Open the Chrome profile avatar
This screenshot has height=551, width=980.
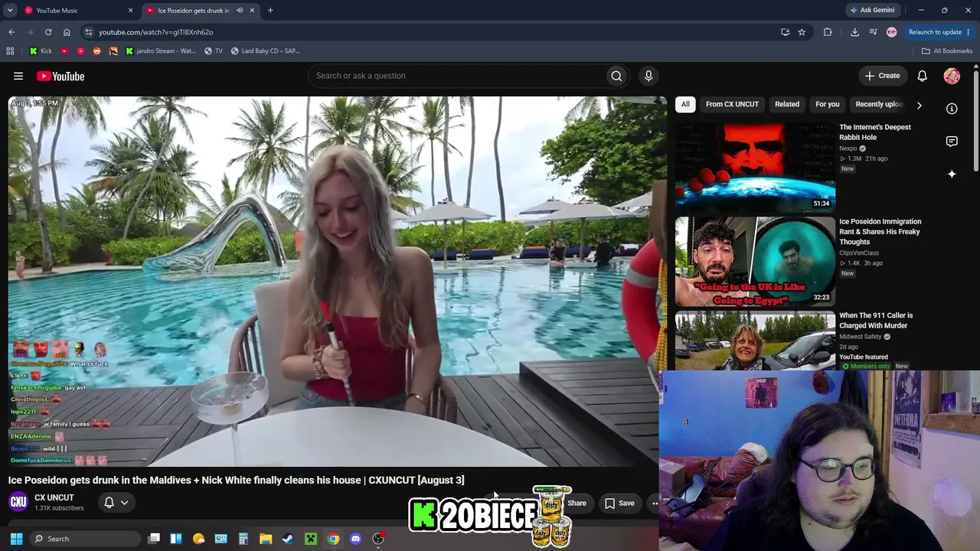tap(891, 32)
